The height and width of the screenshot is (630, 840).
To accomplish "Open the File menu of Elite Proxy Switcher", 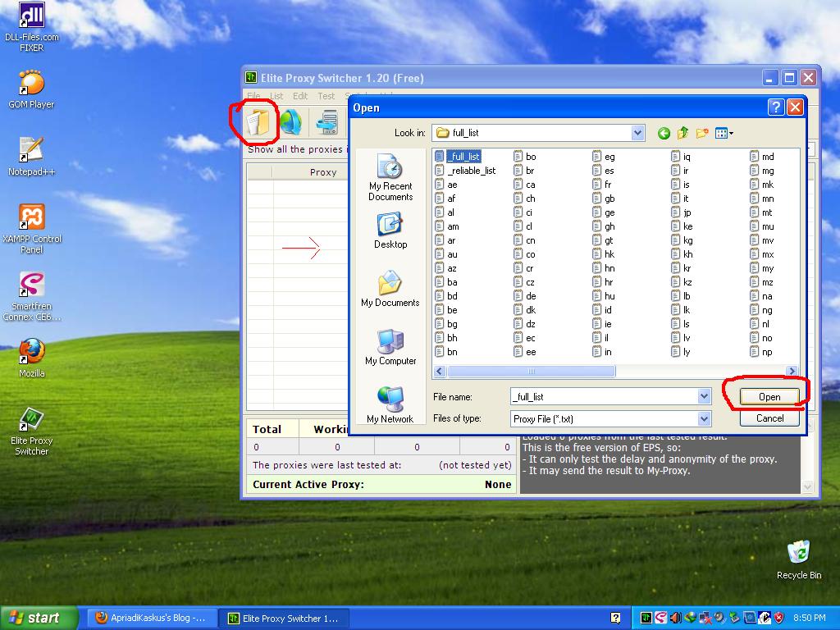I will point(254,96).
